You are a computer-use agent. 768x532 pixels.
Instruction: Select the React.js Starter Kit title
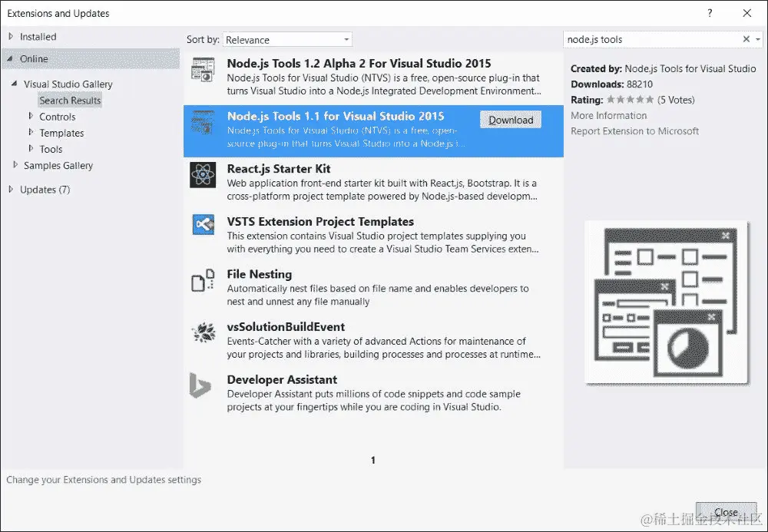(279, 169)
